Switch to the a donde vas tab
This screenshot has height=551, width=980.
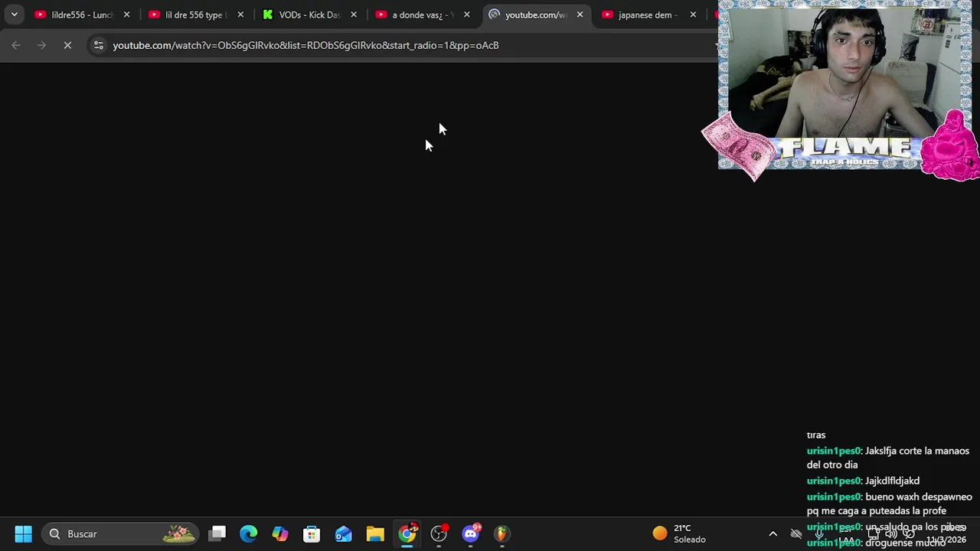click(422, 15)
